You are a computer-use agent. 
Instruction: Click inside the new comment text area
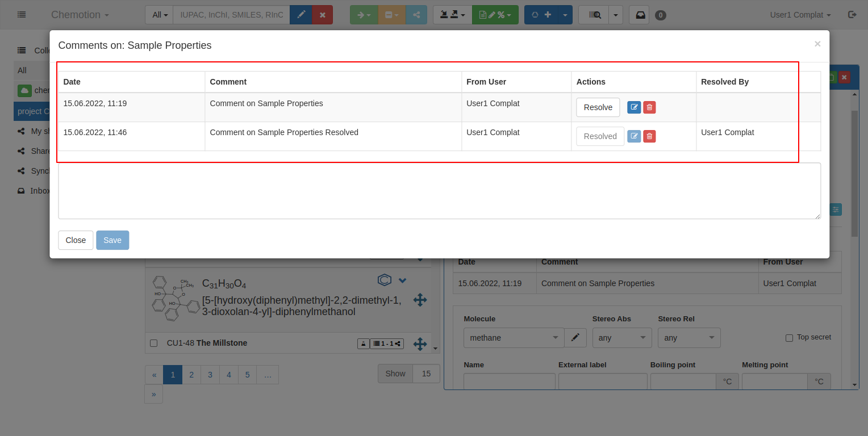(x=439, y=191)
